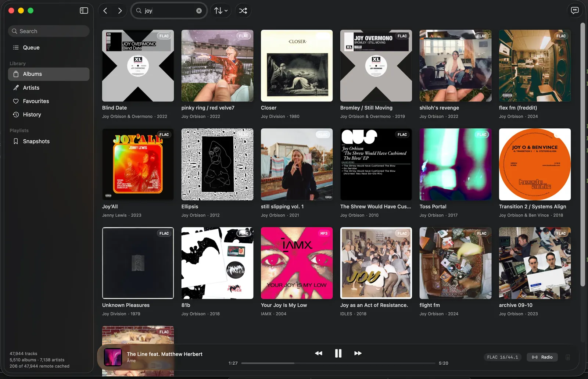Click 'IDLES · 2018' artist line
This screenshot has width=588, height=379.
coord(353,314)
